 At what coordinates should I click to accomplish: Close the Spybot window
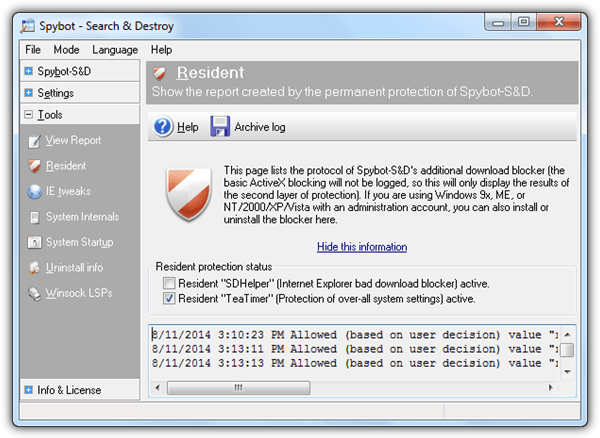tap(559, 22)
